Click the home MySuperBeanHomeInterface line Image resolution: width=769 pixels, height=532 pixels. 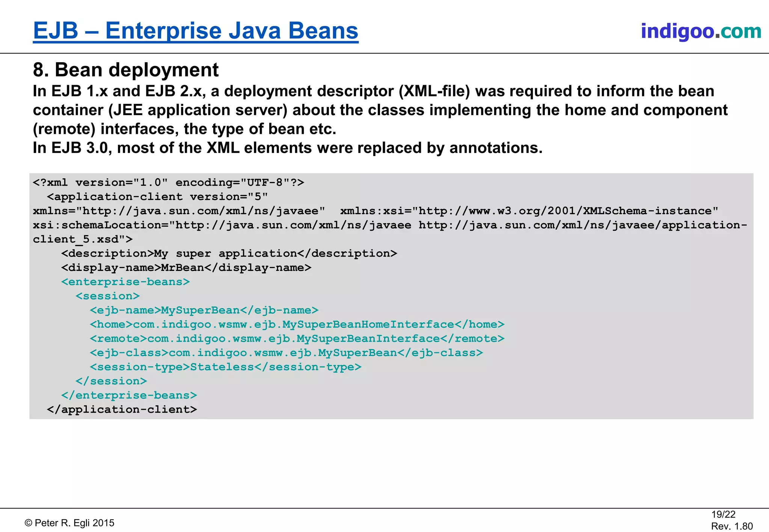[x=297, y=325]
